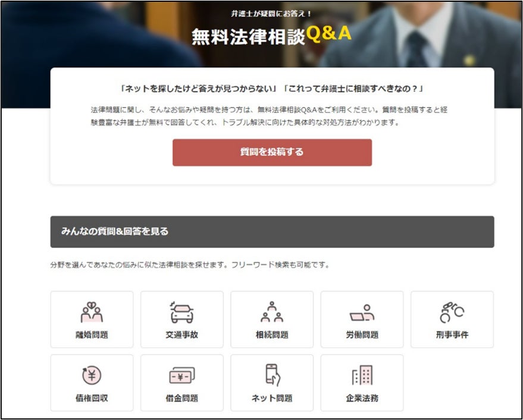
Task: Click the ネット問題 text label
Action: (x=272, y=398)
